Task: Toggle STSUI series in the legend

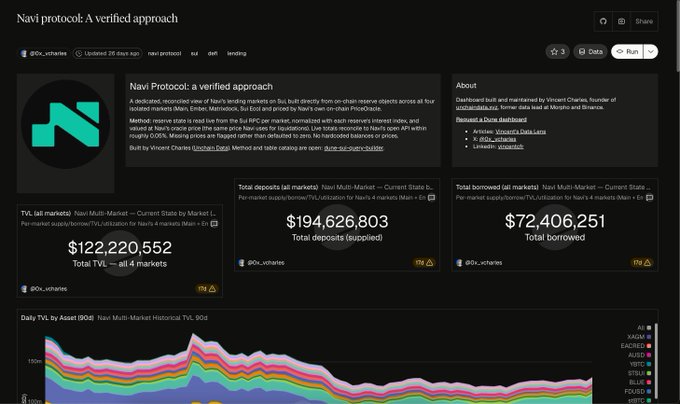Action: [639, 373]
